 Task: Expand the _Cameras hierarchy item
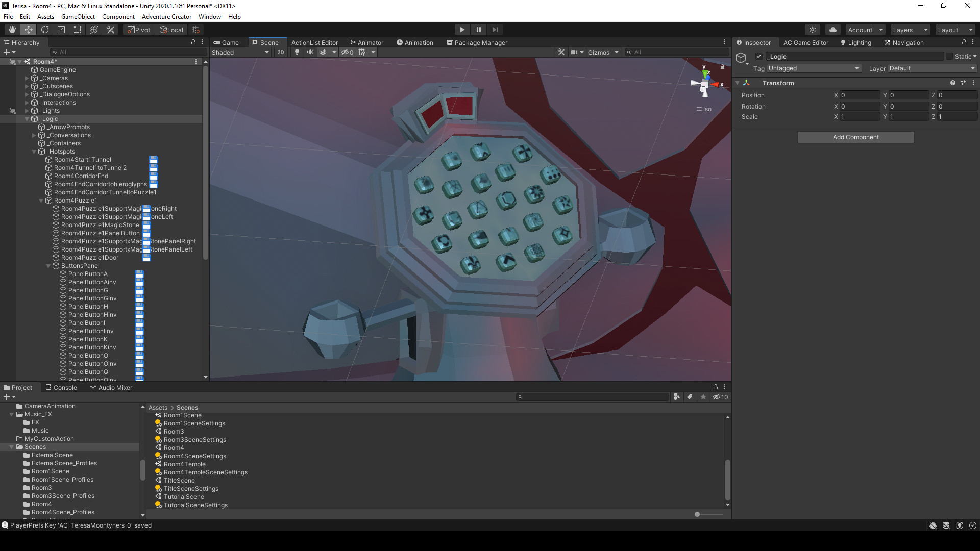[27, 78]
